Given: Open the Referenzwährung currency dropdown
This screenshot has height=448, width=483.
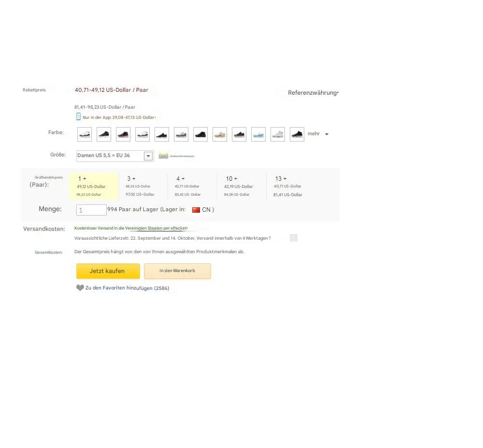Looking at the screenshot, I should click(x=313, y=93).
